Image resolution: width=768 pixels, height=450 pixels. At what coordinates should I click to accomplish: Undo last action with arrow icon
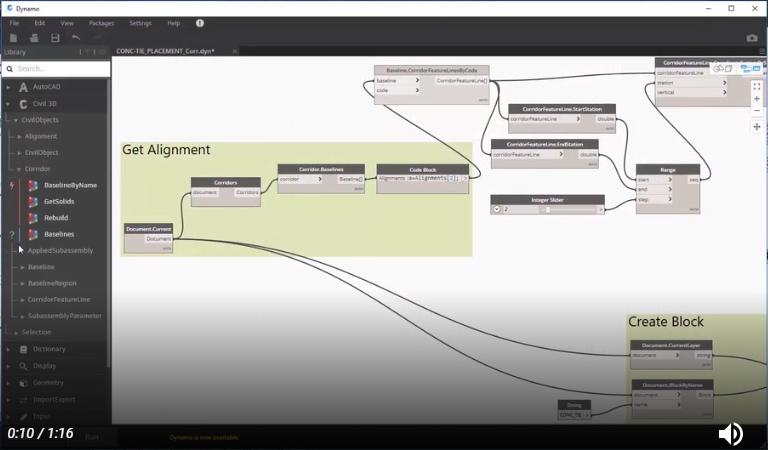(75, 38)
